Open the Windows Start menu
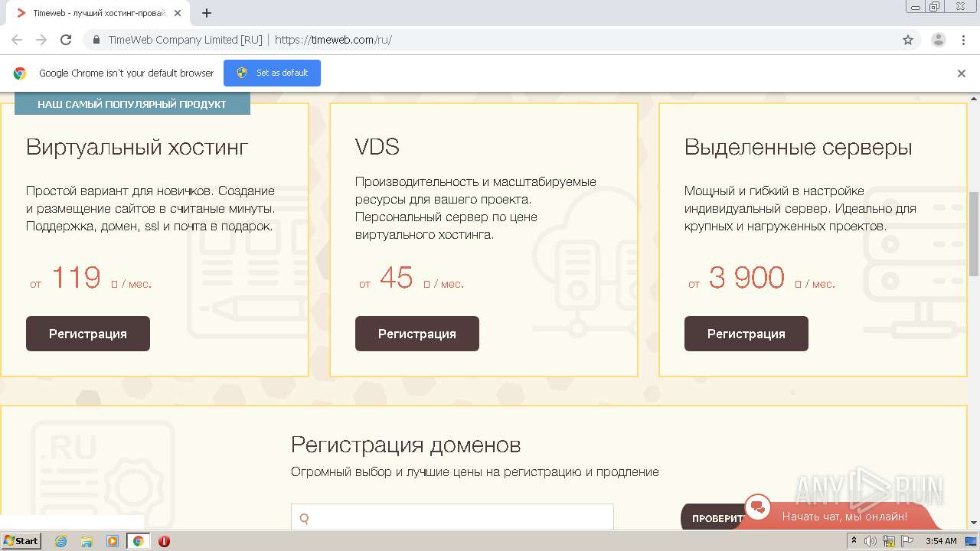The height and width of the screenshot is (551, 980). click(x=21, y=541)
